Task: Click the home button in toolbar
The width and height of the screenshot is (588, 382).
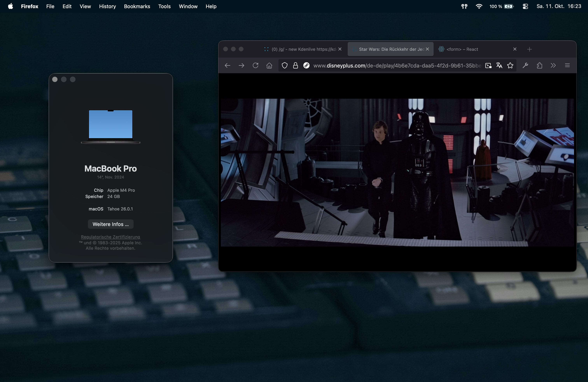Action: point(269,66)
